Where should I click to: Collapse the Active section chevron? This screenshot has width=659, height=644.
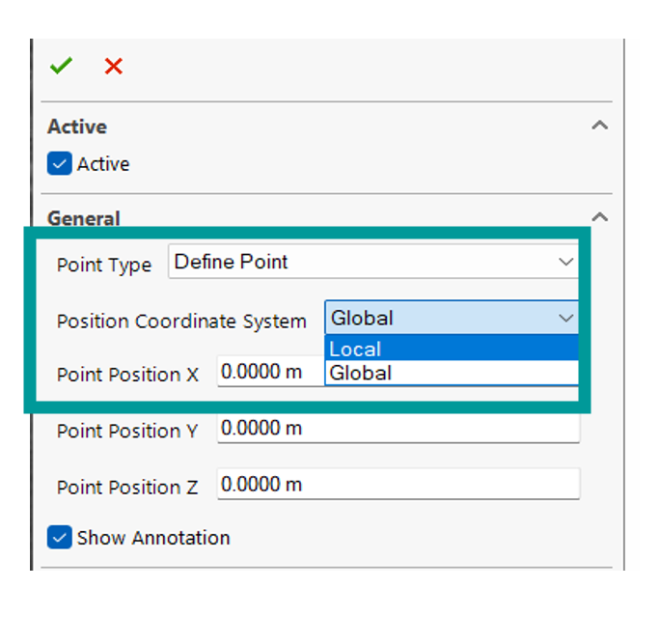click(x=599, y=126)
